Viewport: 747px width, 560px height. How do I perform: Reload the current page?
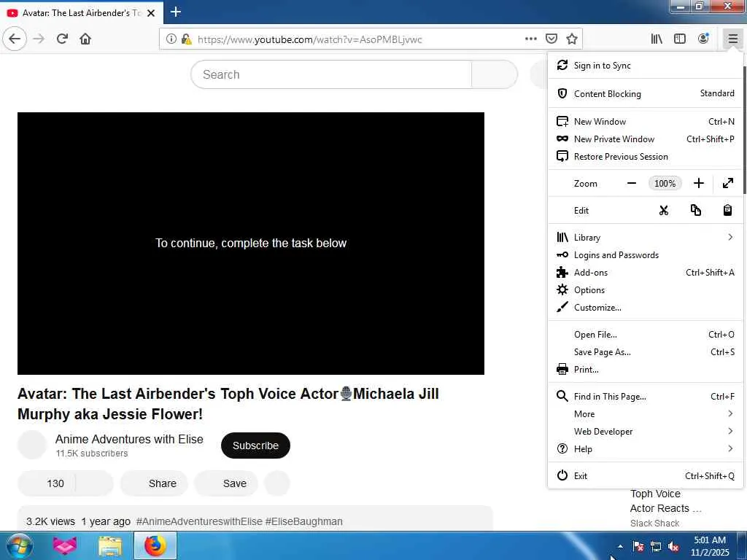tap(62, 39)
